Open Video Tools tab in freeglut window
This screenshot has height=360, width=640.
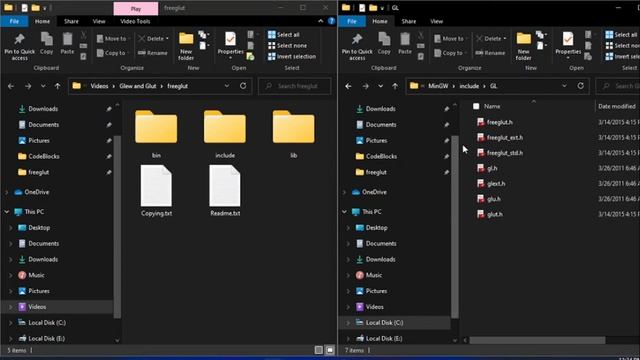tap(135, 21)
